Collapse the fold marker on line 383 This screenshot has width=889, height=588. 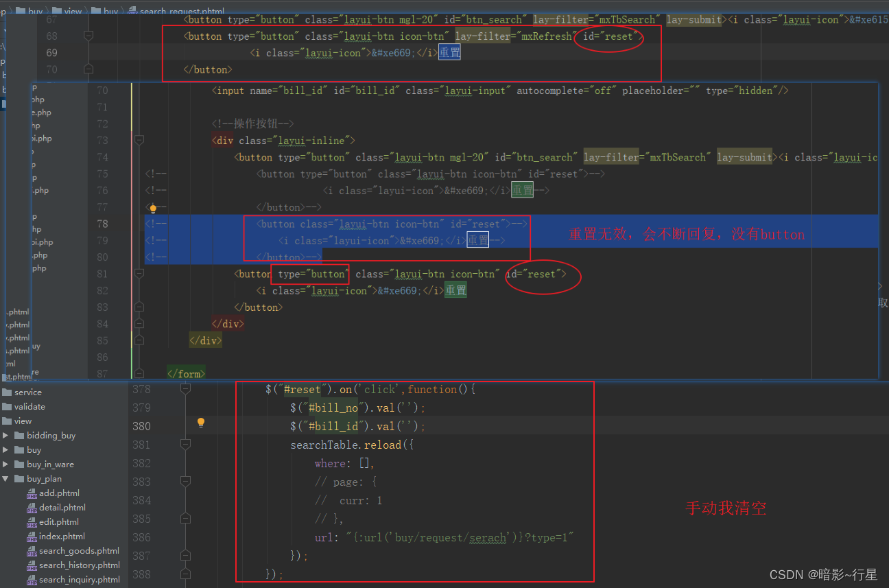185,482
